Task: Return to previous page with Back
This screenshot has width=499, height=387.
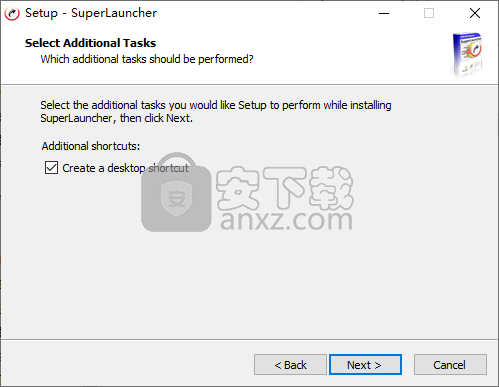Action: 290,365
